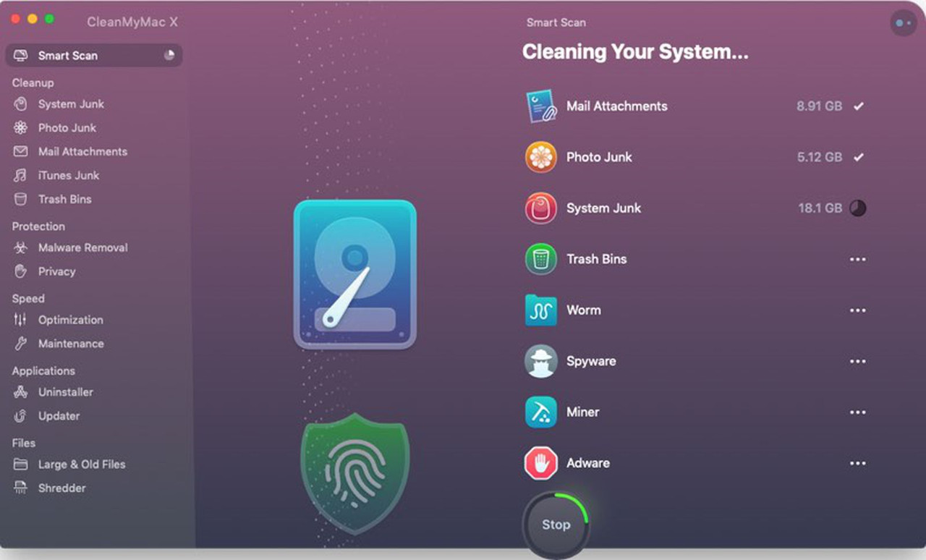The image size is (926, 560).
Task: Click the Large & Old Files folder icon
Action: (x=21, y=464)
